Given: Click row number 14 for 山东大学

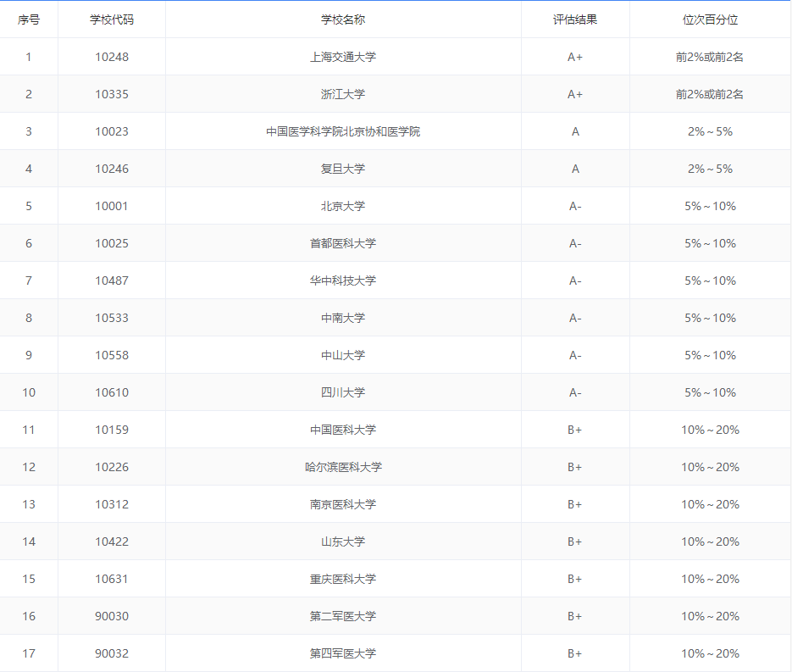Looking at the screenshot, I should tap(29, 541).
